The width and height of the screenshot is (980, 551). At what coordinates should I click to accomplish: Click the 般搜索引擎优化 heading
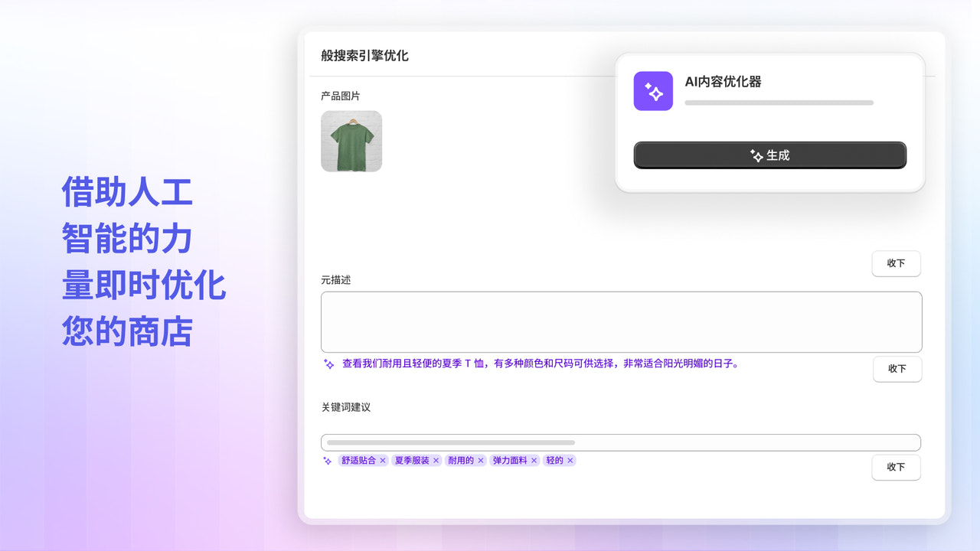364,56
